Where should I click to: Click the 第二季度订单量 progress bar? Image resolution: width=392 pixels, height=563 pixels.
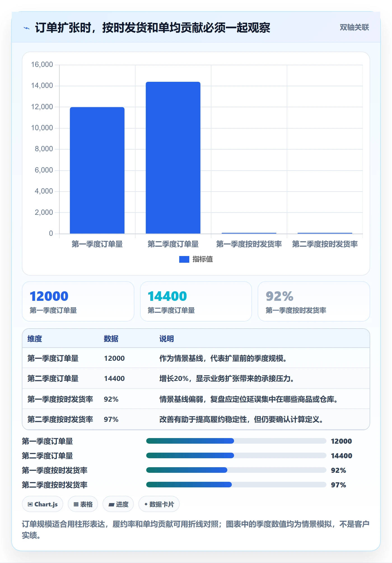[236, 455]
